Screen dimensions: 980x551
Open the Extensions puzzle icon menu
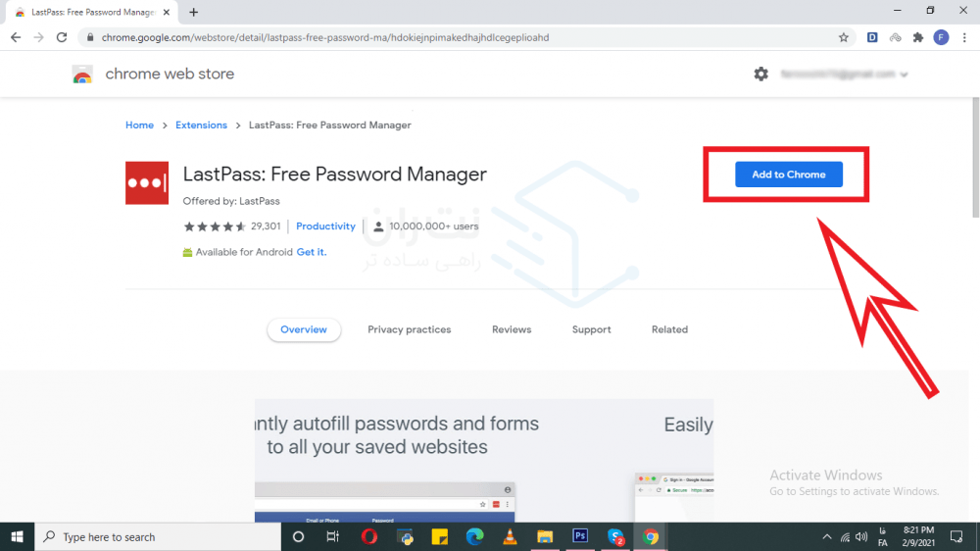pyautogui.click(x=917, y=37)
